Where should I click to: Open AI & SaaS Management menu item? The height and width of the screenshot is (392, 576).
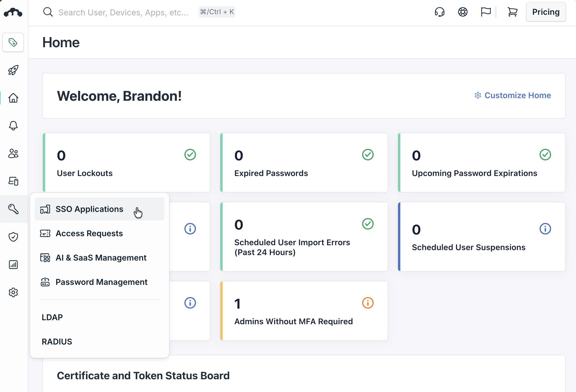coord(101,258)
